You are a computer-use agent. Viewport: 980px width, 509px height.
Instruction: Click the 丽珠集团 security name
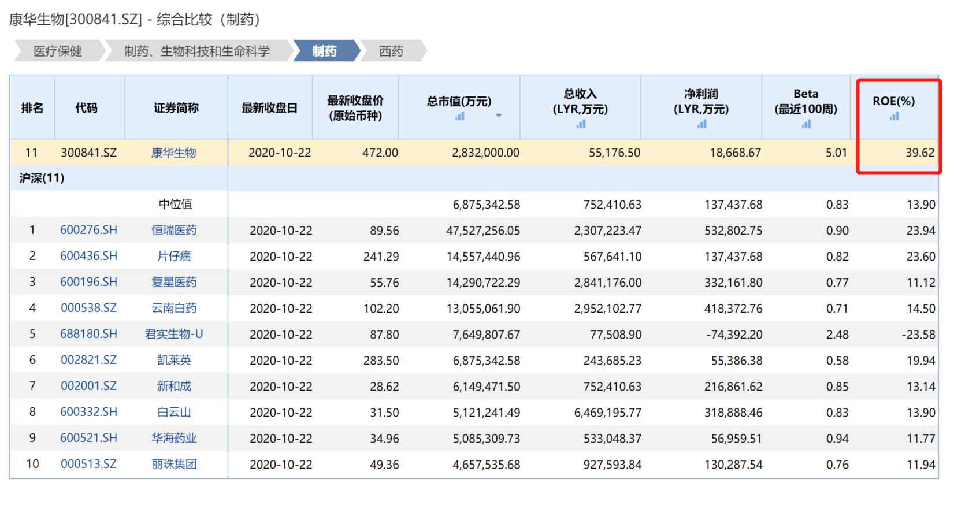174,464
